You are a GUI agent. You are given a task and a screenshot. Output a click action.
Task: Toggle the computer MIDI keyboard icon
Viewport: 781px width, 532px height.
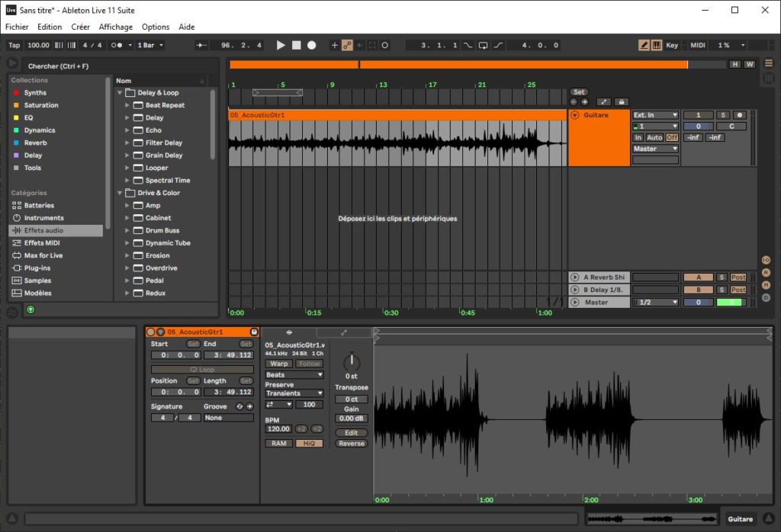pos(657,44)
